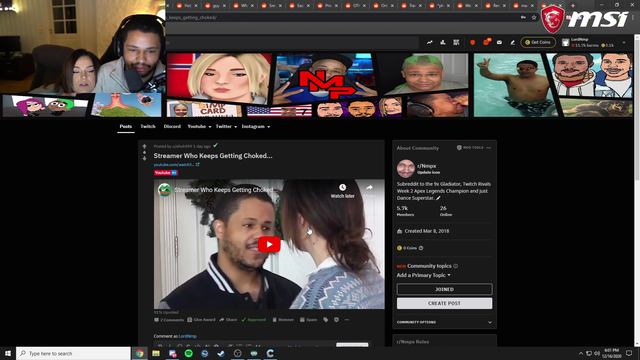Play the embedded YouTube video

(269, 244)
